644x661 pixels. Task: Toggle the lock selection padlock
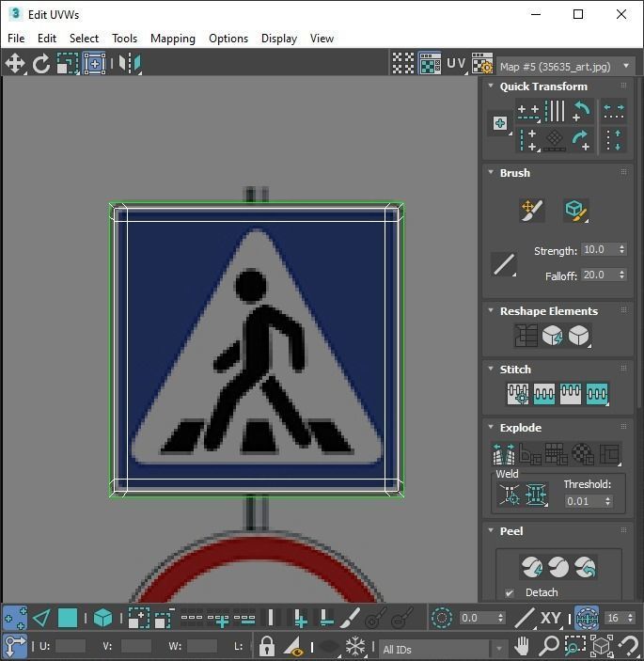tap(266, 646)
